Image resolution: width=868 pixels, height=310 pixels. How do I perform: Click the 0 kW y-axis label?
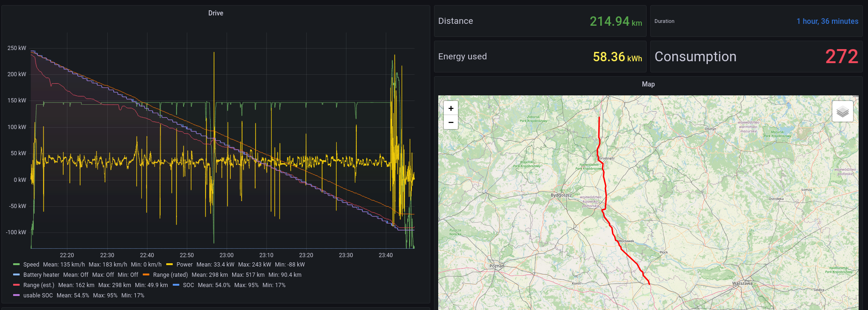(x=20, y=180)
